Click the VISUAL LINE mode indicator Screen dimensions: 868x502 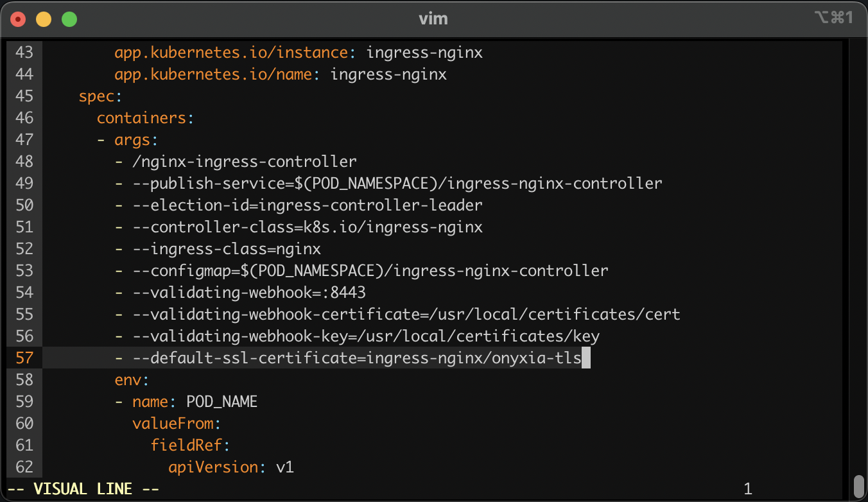(83, 489)
